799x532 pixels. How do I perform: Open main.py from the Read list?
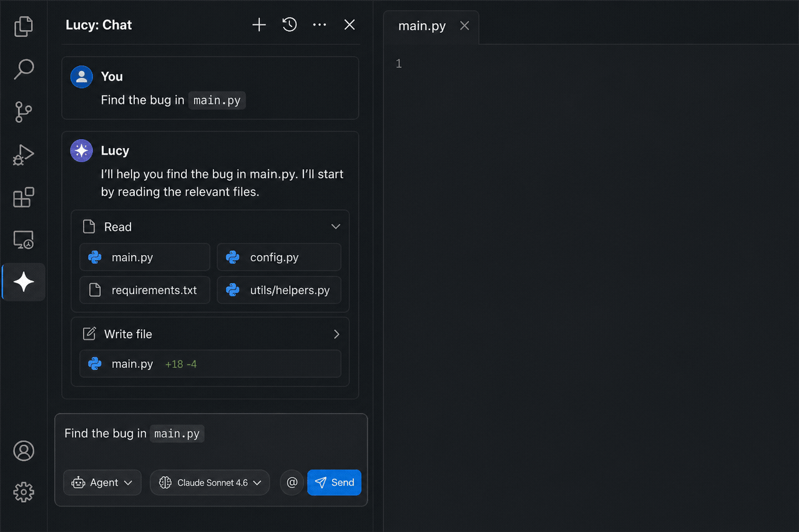click(145, 257)
